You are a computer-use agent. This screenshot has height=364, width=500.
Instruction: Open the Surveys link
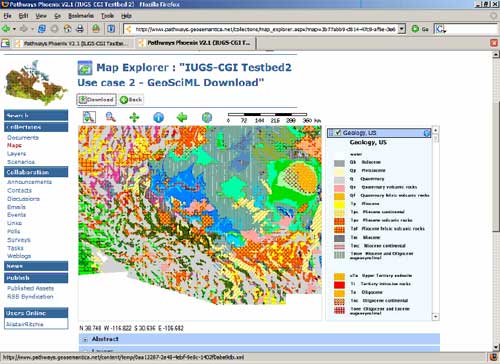tap(19, 240)
